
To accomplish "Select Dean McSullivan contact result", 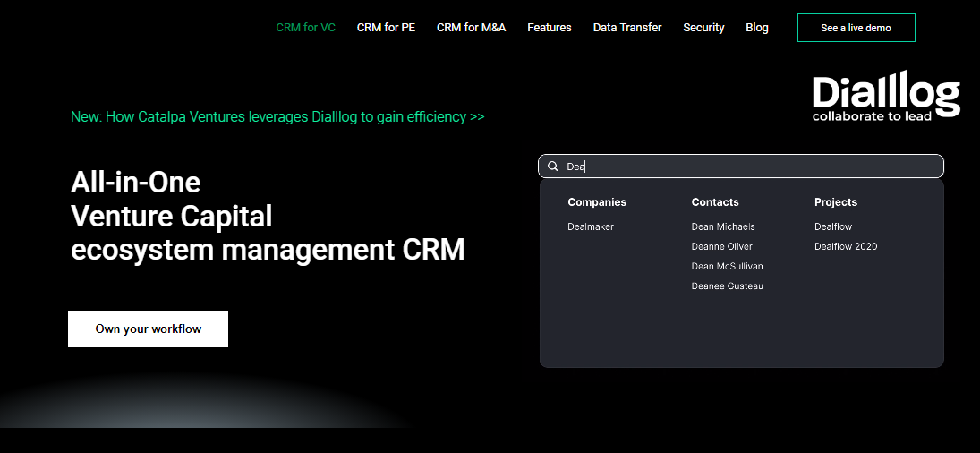I will [728, 266].
